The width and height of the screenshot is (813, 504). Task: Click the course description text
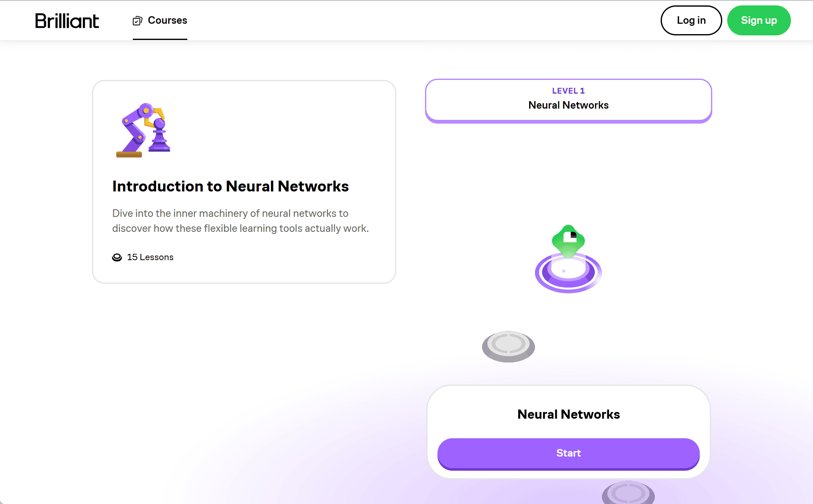[x=240, y=221]
